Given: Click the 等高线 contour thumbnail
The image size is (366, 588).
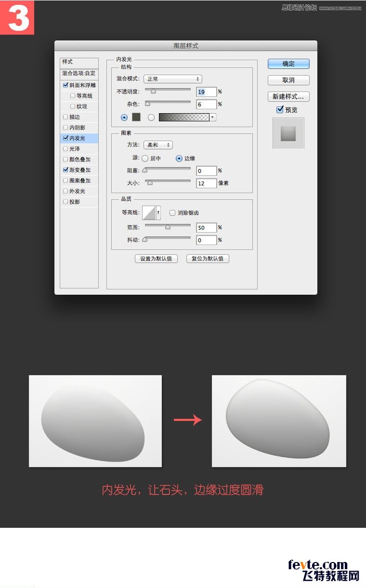Looking at the screenshot, I should coord(149,212).
